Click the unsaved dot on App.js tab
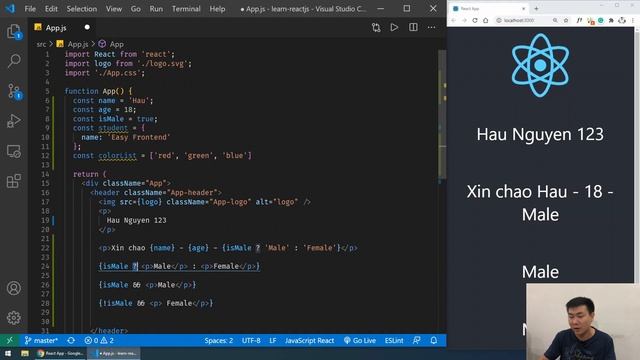Screen dimensions: 640x360 coord(87,27)
